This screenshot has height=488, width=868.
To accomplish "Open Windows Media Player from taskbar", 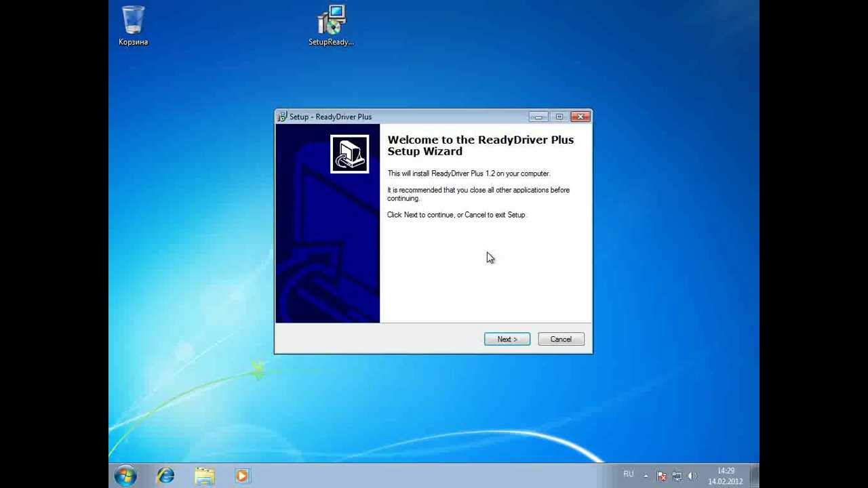I will [x=242, y=476].
